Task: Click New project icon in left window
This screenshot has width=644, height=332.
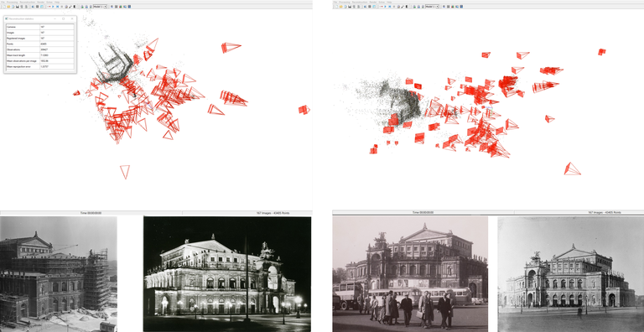Action: point(4,7)
